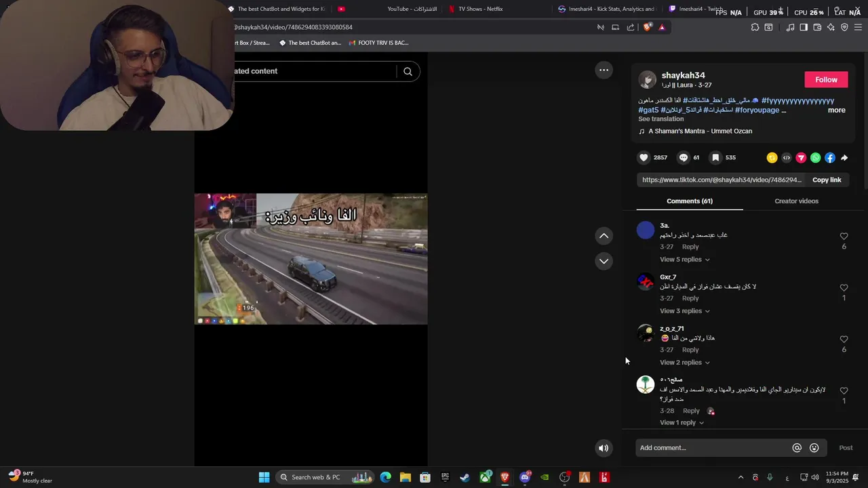Image resolution: width=868 pixels, height=488 pixels.
Task: Open the browser hamburger menu
Action: (x=858, y=27)
